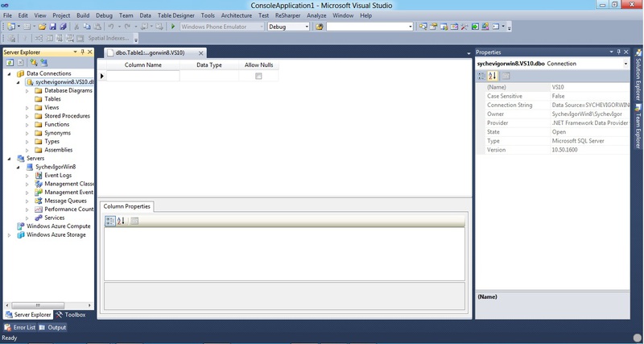
Task: Select the dbo.Table1 document tab
Action: click(151, 53)
